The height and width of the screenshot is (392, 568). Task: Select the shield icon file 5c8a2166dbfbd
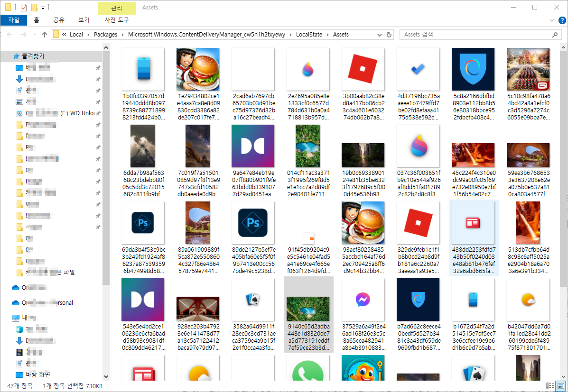pos(474,84)
